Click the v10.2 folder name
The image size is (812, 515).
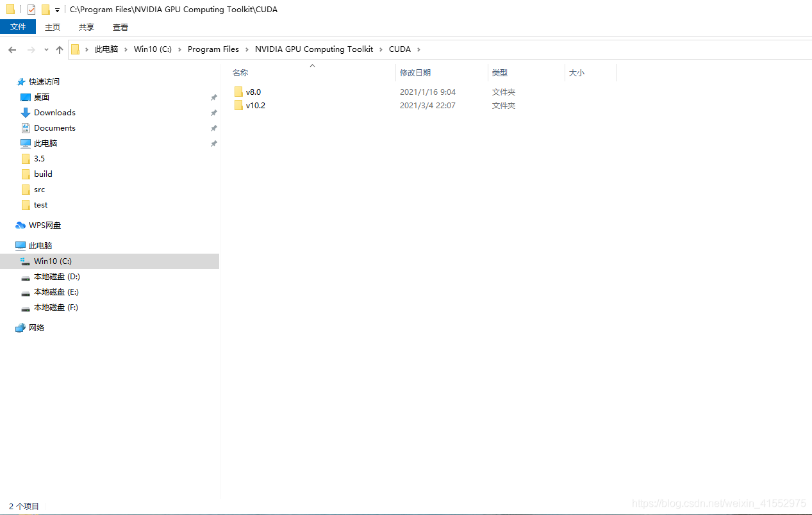point(256,105)
